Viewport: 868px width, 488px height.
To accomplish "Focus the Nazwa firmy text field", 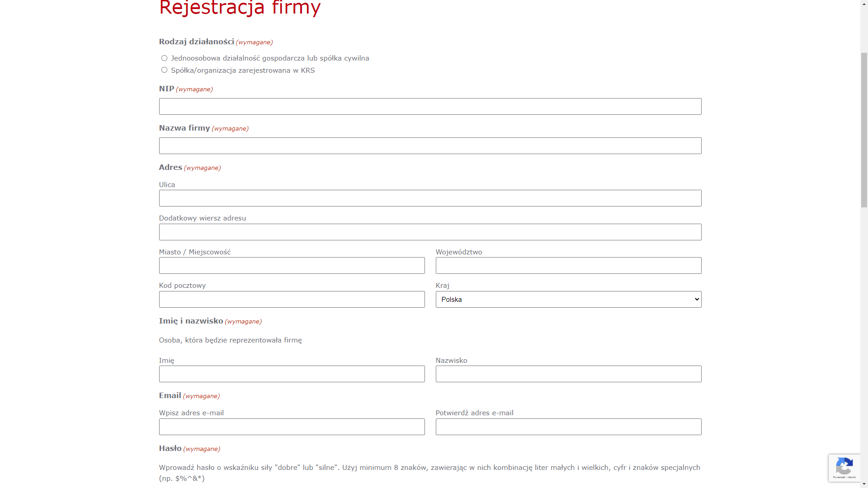I will (x=430, y=146).
